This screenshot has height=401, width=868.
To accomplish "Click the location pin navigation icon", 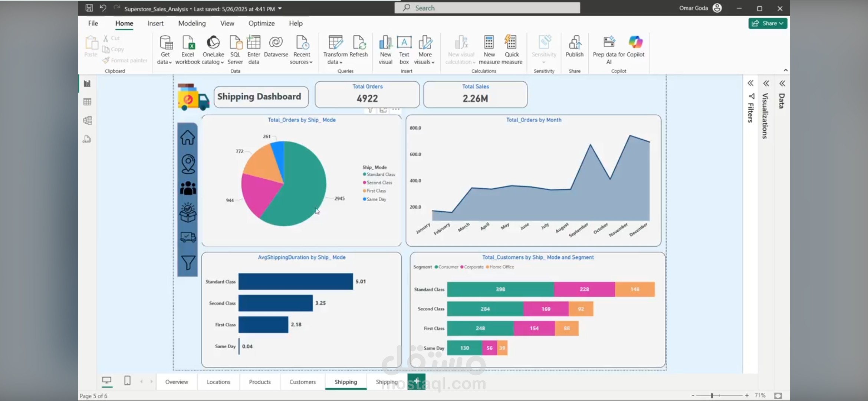I will [188, 164].
